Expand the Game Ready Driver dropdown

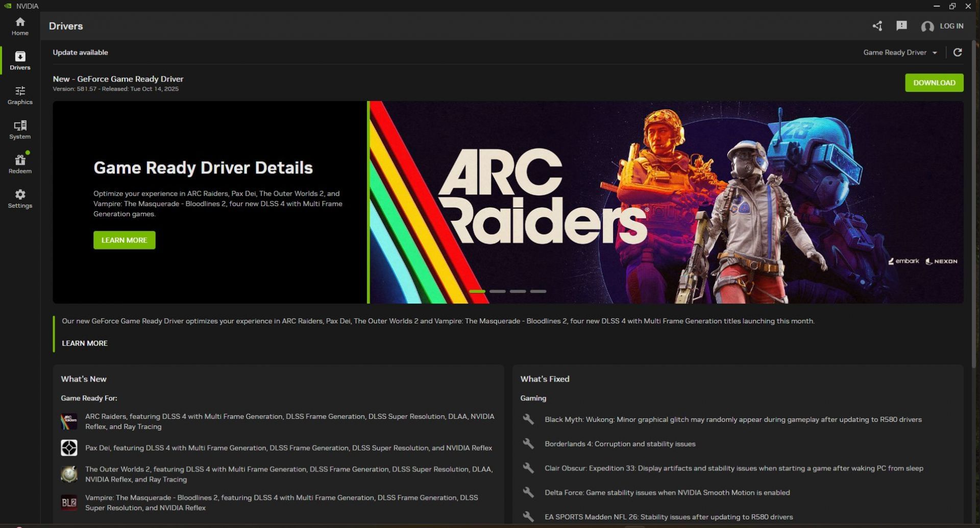900,53
